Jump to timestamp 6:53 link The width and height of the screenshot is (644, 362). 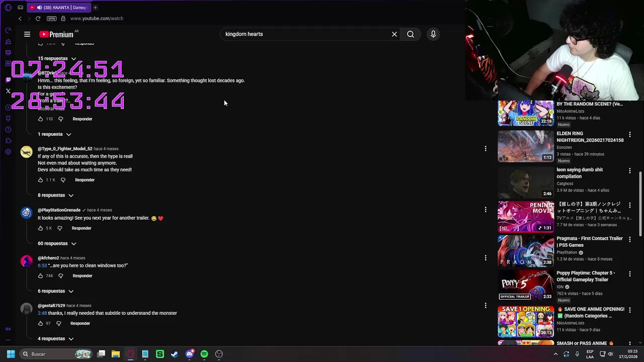coord(42,265)
